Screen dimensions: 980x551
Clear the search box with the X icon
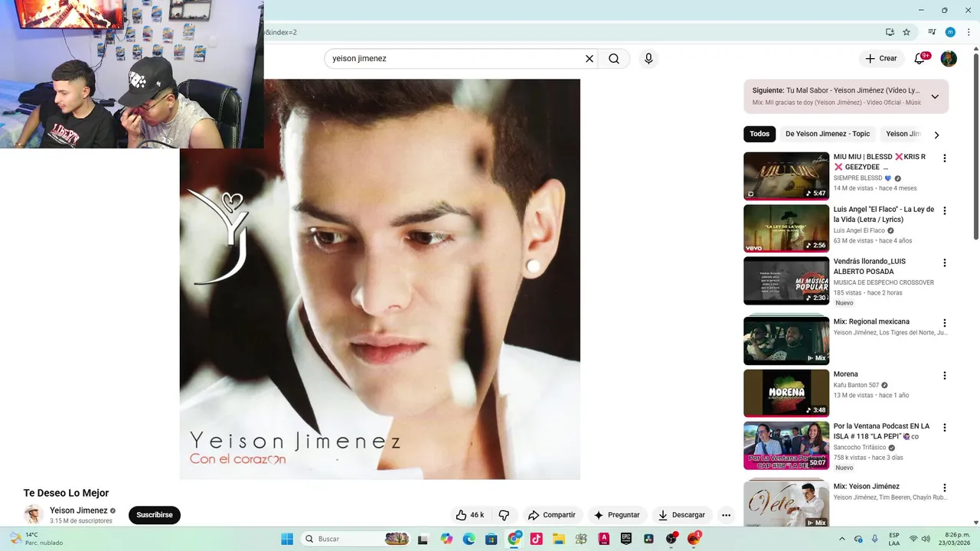tap(590, 59)
